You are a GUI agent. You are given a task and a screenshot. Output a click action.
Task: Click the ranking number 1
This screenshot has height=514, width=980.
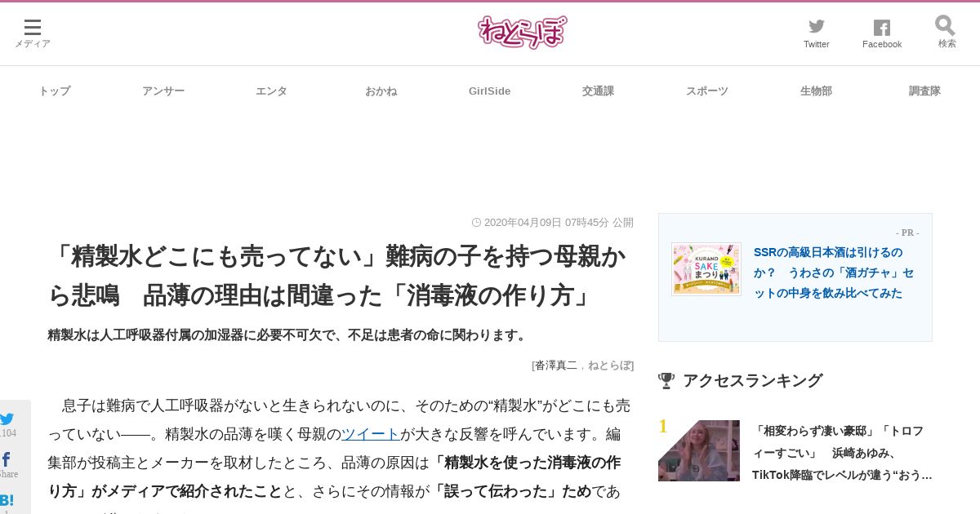[663, 426]
